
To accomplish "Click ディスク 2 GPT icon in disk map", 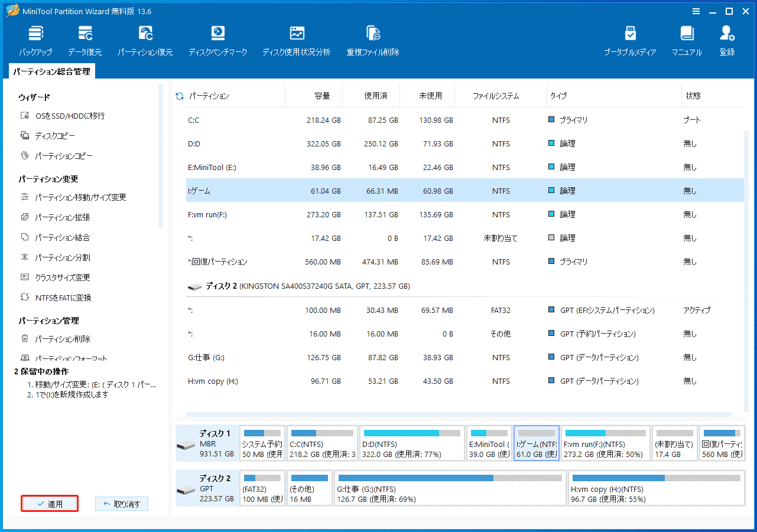I will (186, 491).
